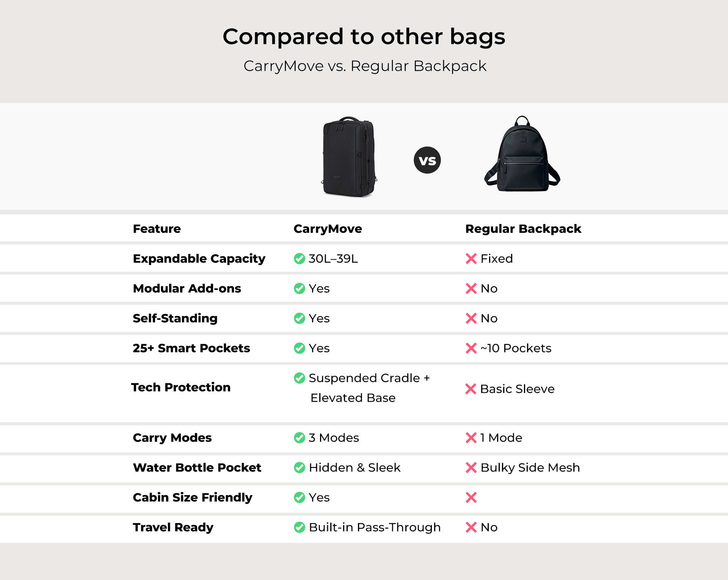728x580 pixels.
Task: Click the CarryMove column header
Action: pos(328,229)
